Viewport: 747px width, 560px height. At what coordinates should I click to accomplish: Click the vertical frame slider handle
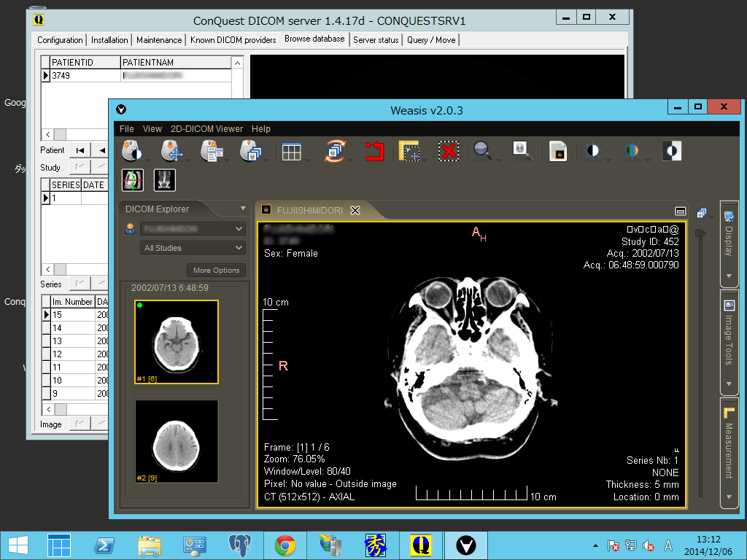pyautogui.click(x=700, y=233)
